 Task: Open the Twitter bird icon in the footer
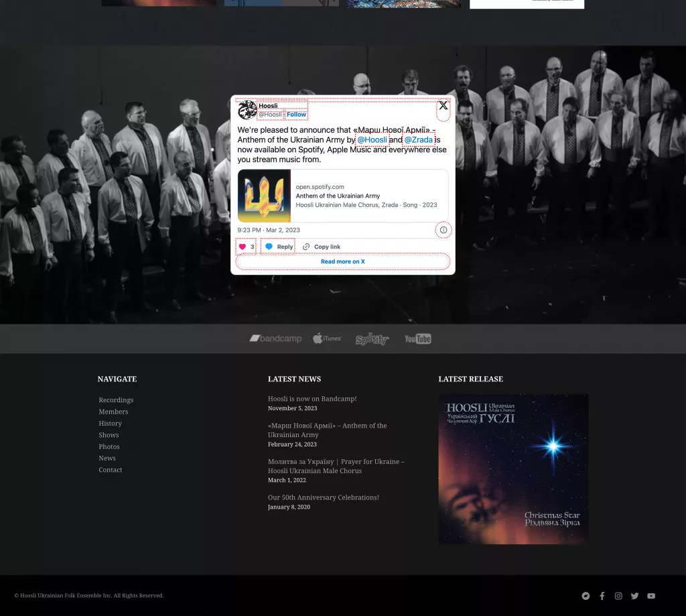(x=634, y=596)
